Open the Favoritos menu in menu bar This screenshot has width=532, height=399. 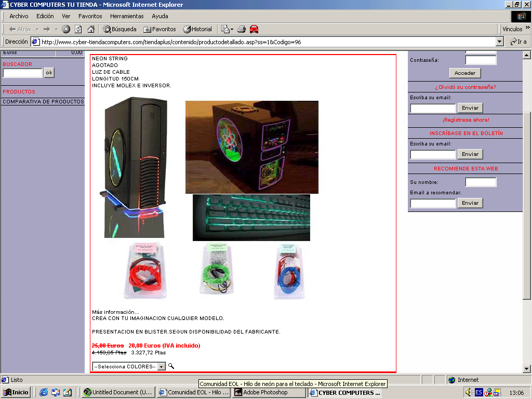90,16
